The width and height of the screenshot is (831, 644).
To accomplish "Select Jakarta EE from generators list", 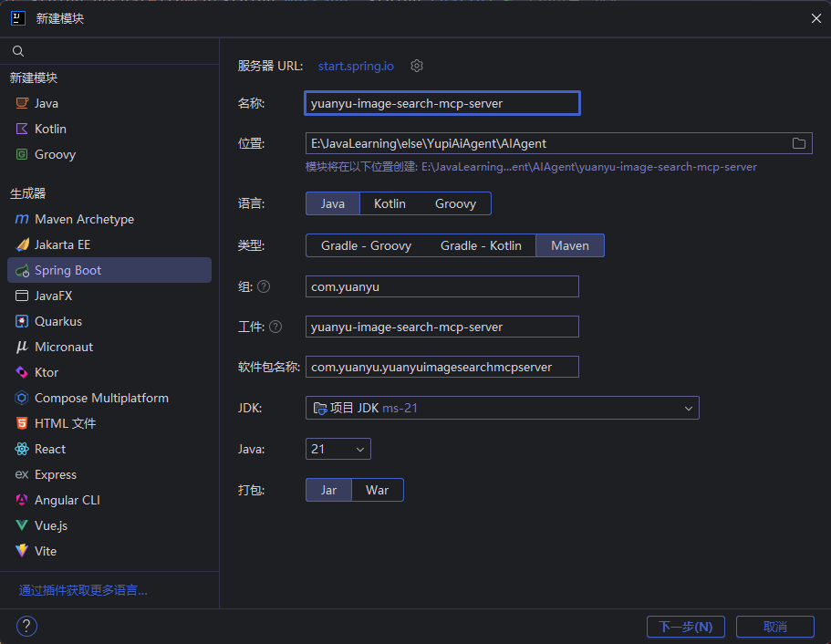I will pos(62,244).
